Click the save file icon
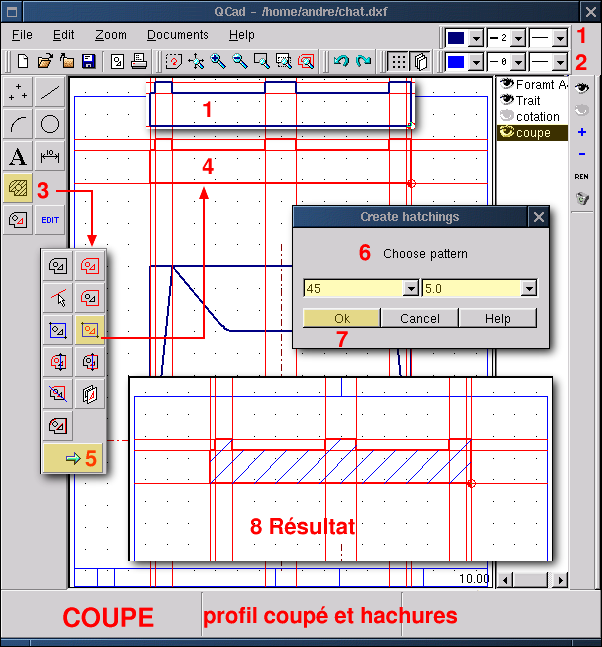The image size is (602, 647). [88, 62]
